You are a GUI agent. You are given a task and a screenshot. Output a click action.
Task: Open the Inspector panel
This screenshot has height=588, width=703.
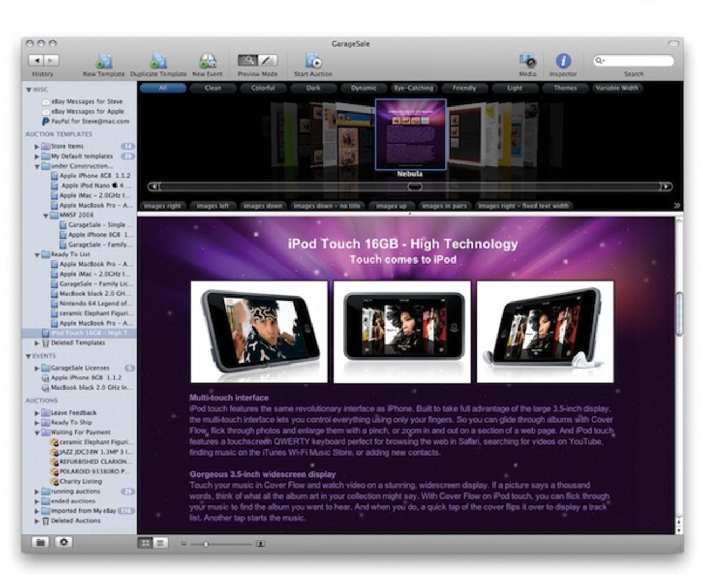tap(563, 61)
